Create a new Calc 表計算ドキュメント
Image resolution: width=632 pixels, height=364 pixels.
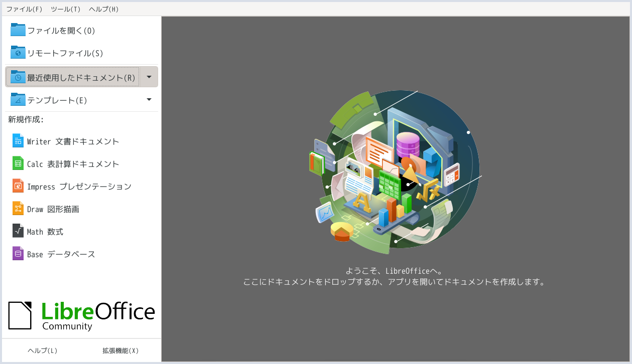click(x=81, y=164)
